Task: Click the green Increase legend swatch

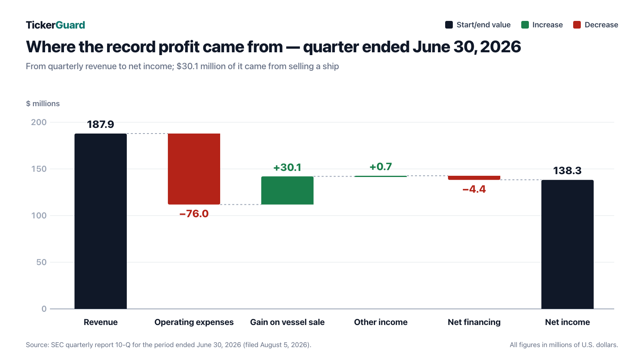Action: pyautogui.click(x=525, y=25)
